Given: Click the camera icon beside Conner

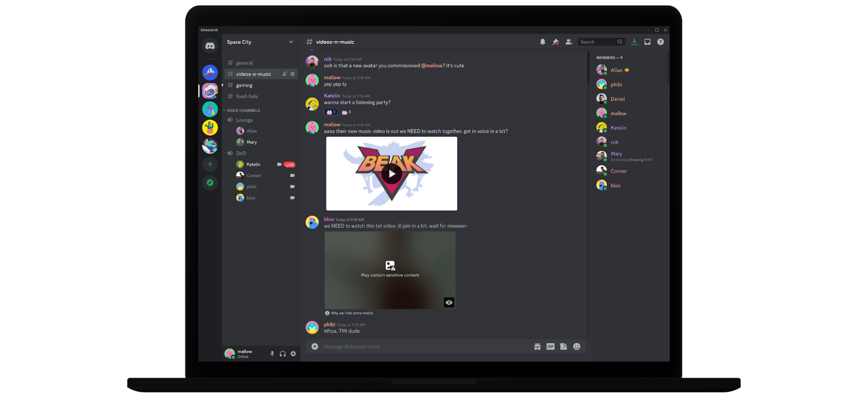Looking at the screenshot, I should pos(293,175).
